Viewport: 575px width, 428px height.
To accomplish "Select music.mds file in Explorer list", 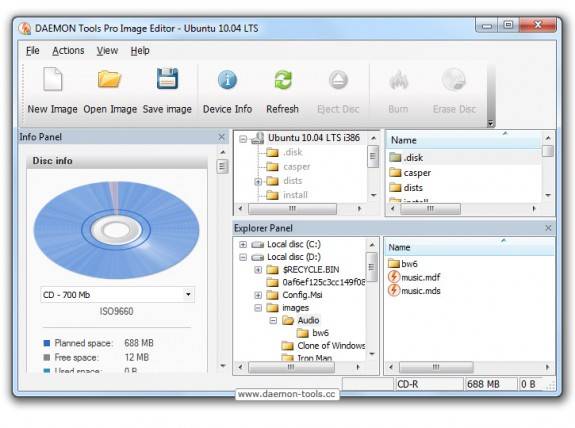I will click(414, 291).
